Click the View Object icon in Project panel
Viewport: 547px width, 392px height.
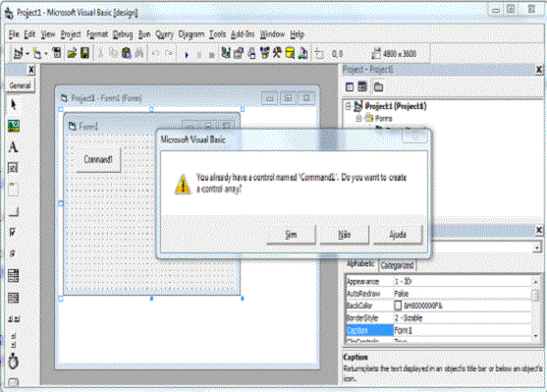point(362,86)
